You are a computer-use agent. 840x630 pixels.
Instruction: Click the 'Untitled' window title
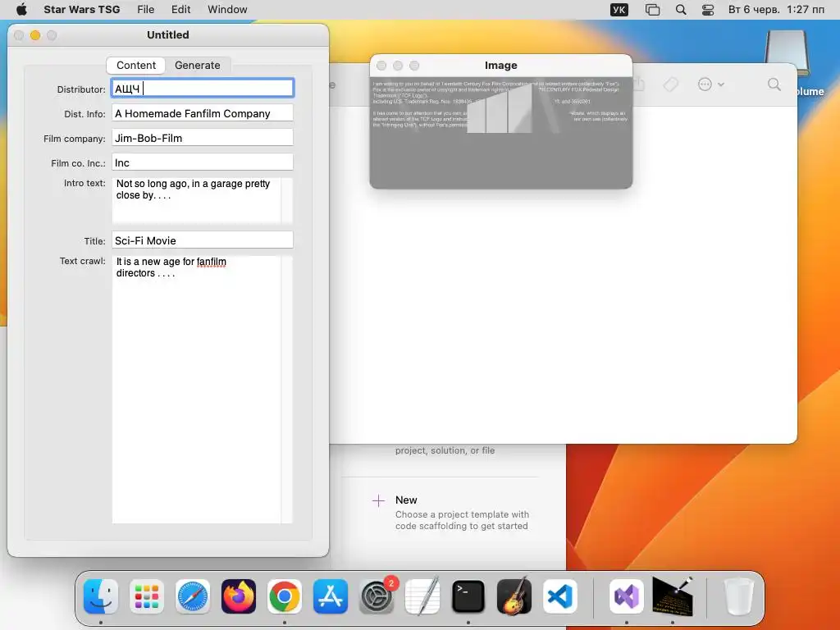[x=167, y=34]
